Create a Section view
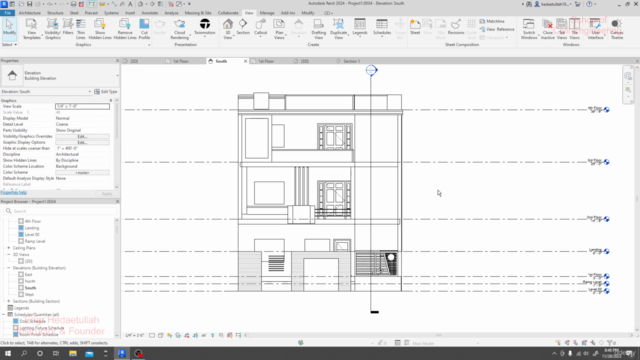640x360 pixels. point(243,27)
